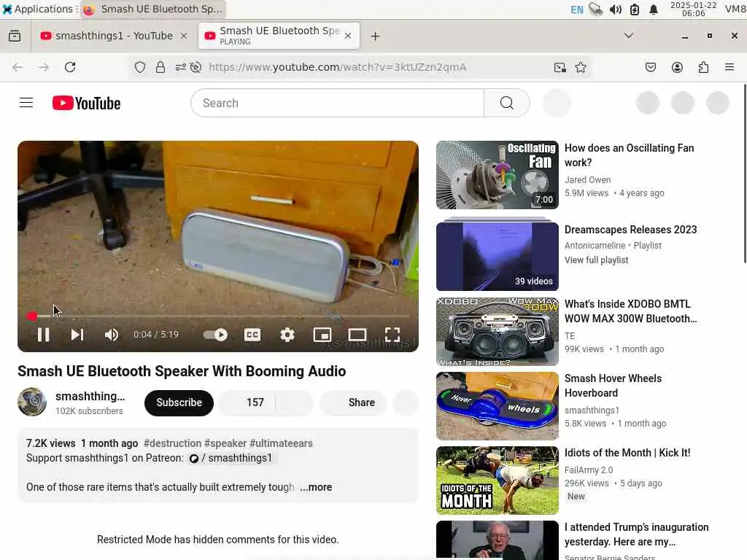
Task: Bookmark this page with star
Action: pyautogui.click(x=581, y=67)
